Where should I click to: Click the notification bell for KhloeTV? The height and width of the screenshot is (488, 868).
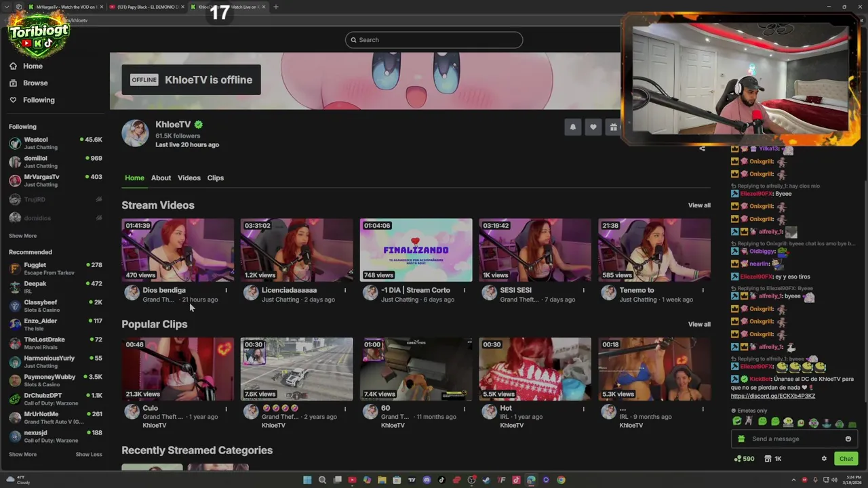[x=572, y=127]
